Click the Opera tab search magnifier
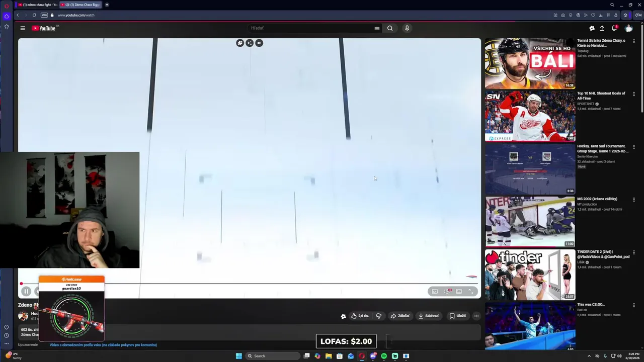The image size is (644, 362). pos(612,5)
